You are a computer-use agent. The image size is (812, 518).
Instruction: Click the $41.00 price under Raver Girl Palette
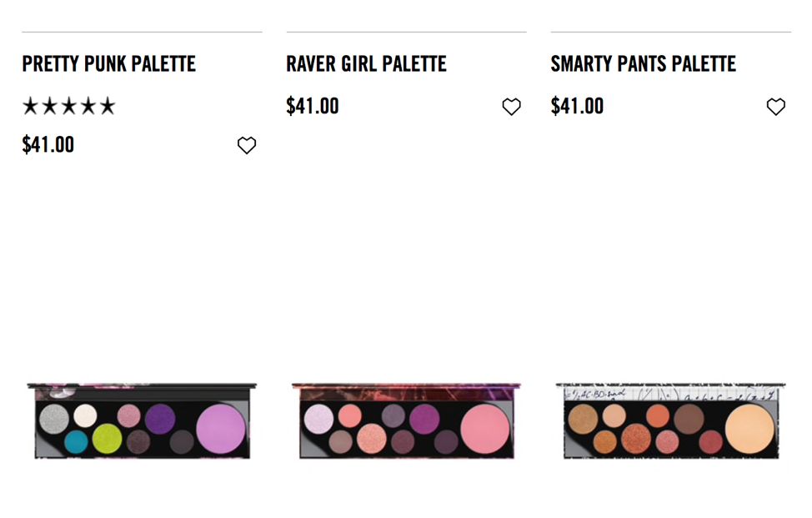[x=313, y=107]
